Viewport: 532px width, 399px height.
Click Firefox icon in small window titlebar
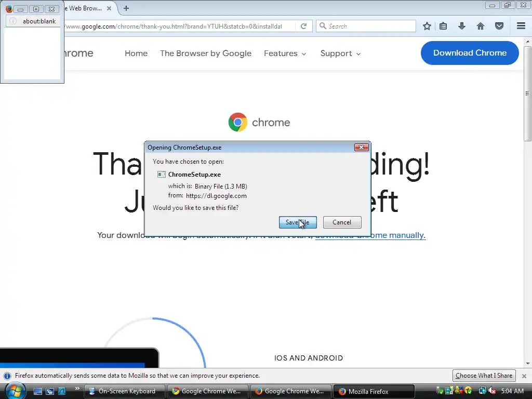[9, 9]
